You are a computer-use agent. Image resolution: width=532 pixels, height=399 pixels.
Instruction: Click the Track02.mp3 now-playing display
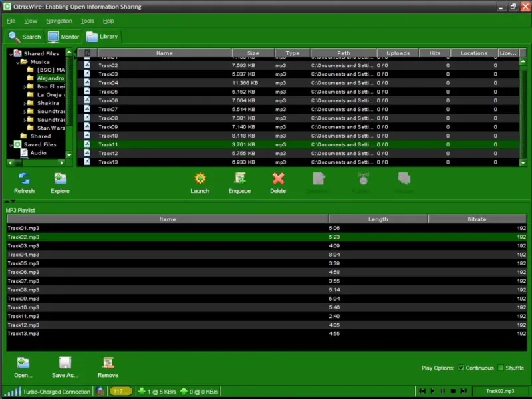500,391
